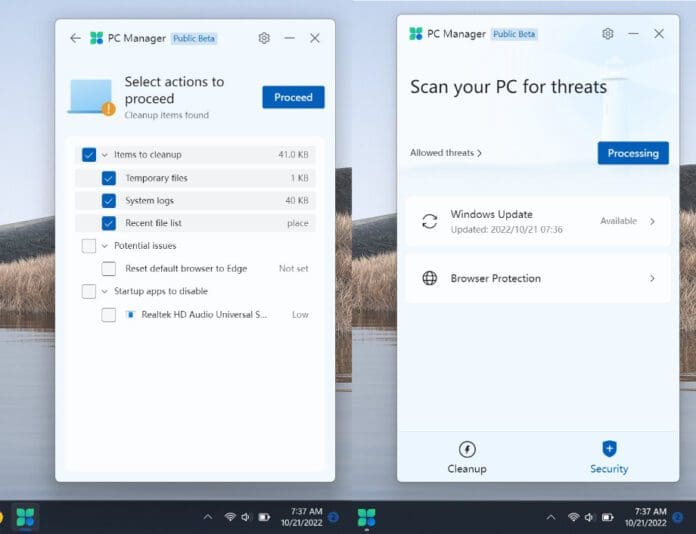Go back using the left window's arrow
The width and height of the screenshot is (696, 534).
(x=75, y=38)
